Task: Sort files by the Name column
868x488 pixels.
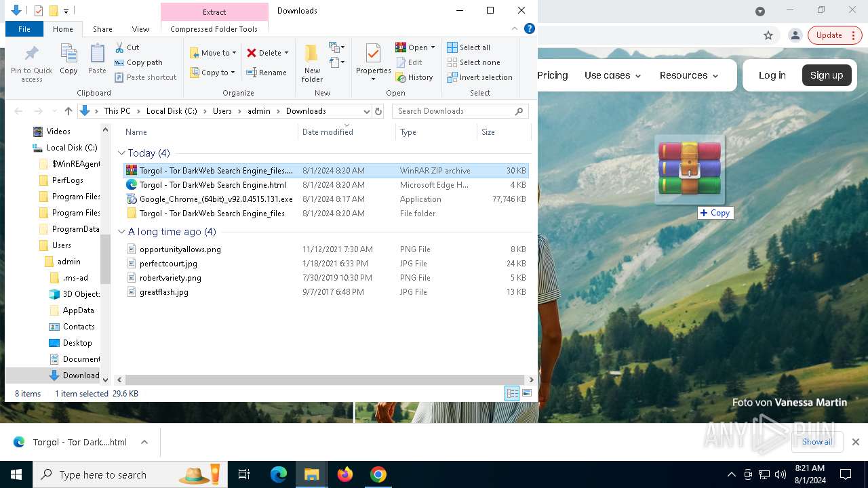Action: tap(136, 132)
